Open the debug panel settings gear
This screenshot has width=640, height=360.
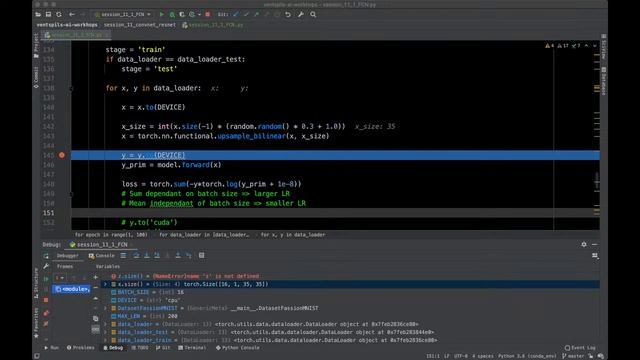584,244
